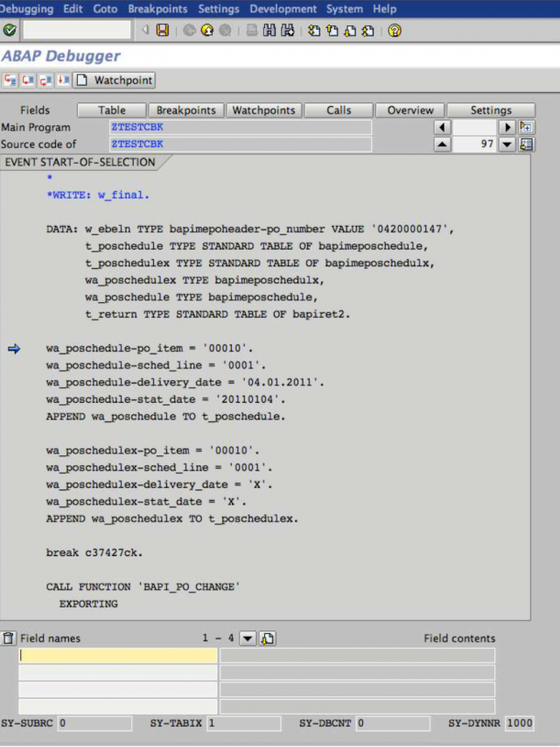Open the Debugging menu
Image resolution: width=560 pixels, height=747 pixels.
click(x=26, y=9)
